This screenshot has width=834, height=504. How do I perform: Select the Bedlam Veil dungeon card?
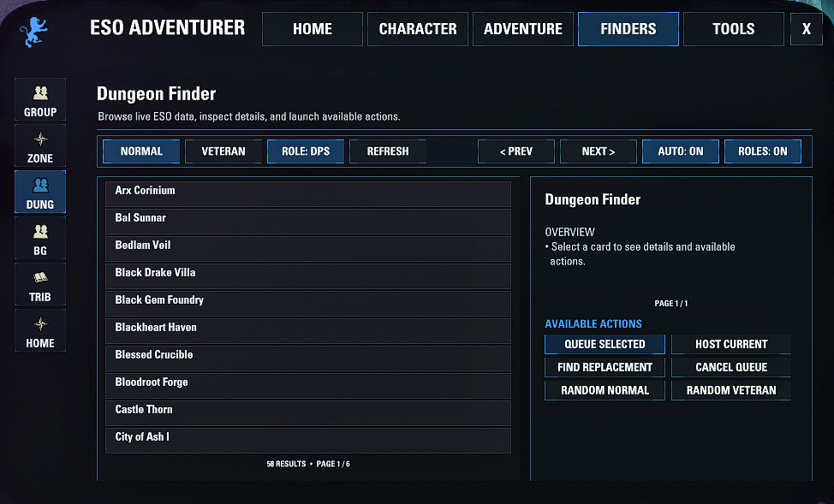pyautogui.click(x=308, y=249)
